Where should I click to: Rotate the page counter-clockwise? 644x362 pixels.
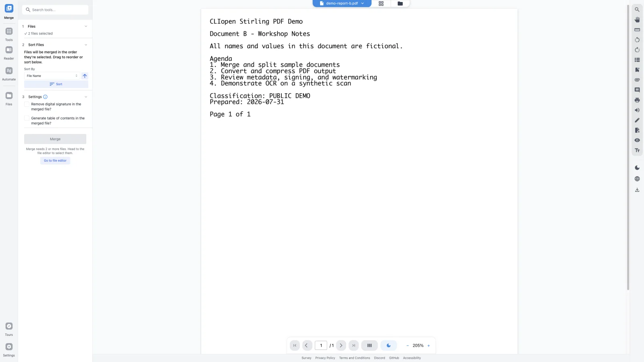click(637, 40)
